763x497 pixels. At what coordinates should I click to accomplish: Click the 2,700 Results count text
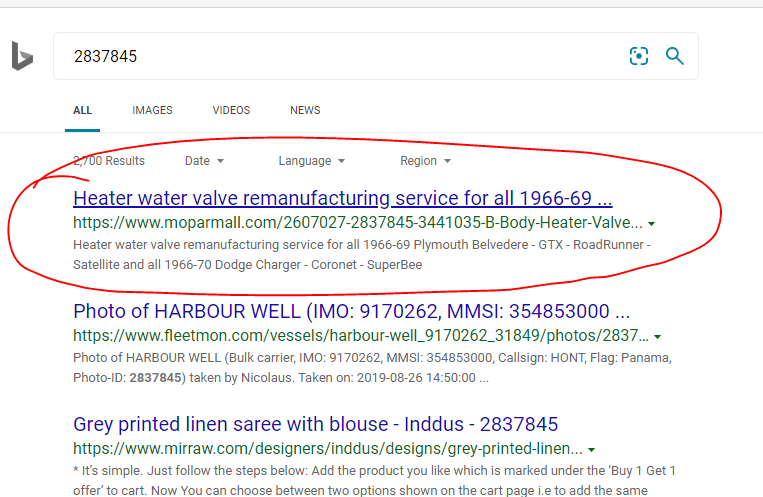(109, 161)
